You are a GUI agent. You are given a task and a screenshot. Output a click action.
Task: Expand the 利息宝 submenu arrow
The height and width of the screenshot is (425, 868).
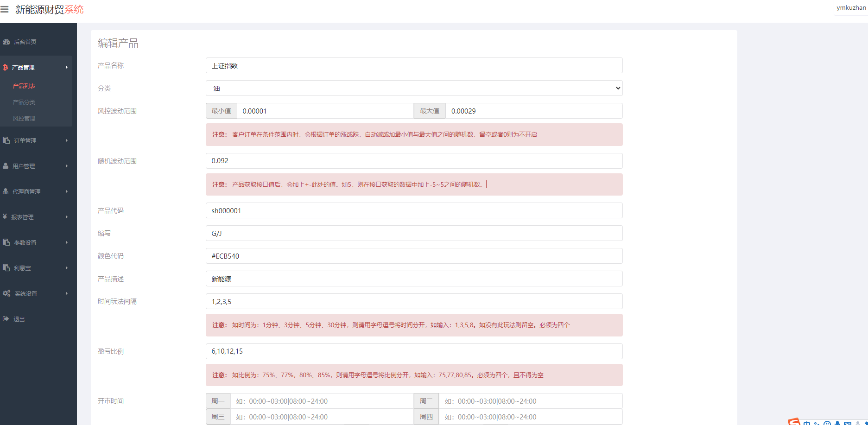[66, 268]
